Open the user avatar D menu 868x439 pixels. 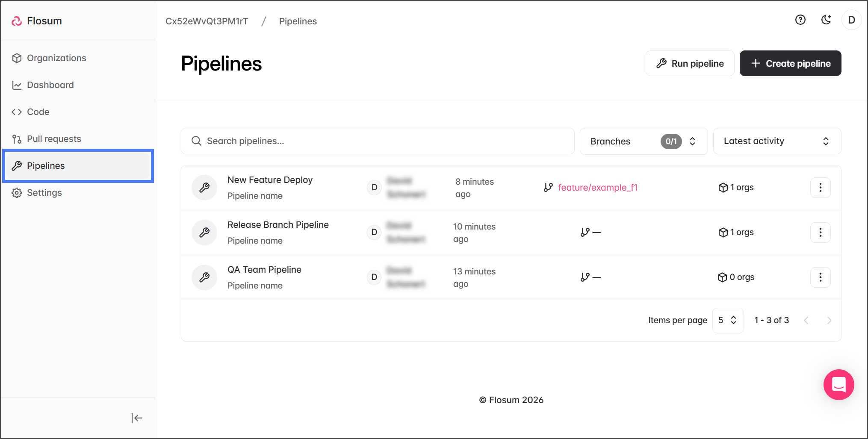click(851, 20)
